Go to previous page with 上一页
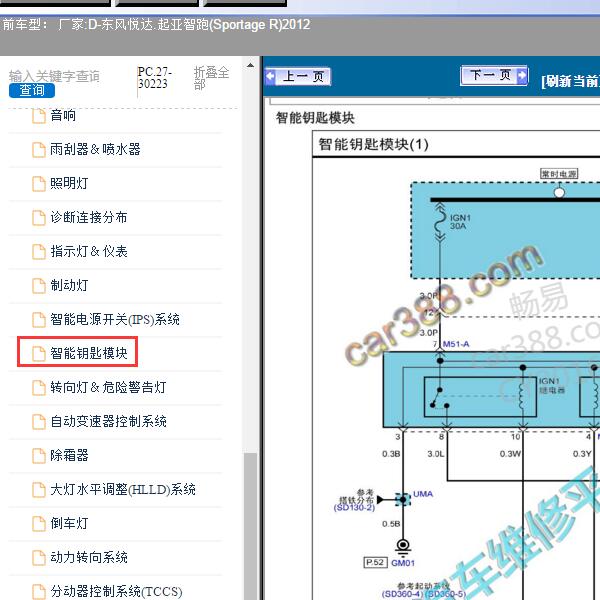The image size is (600, 600). pyautogui.click(x=298, y=77)
